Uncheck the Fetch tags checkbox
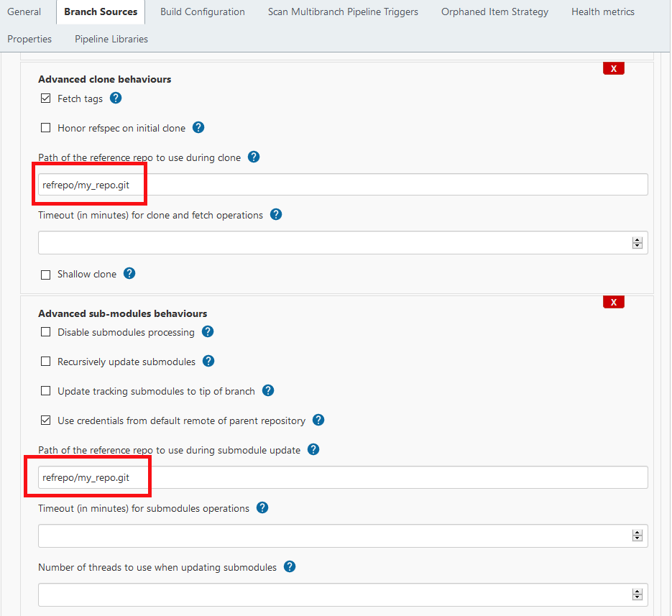The height and width of the screenshot is (616, 672). pyautogui.click(x=46, y=98)
